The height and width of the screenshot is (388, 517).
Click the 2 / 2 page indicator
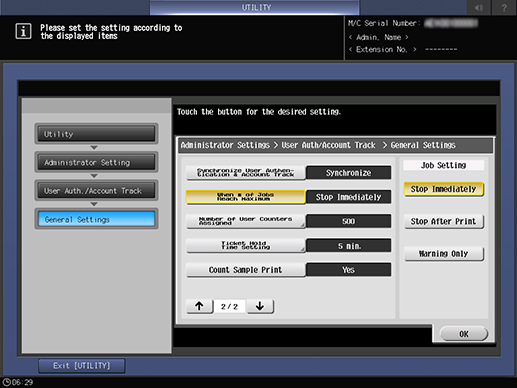click(229, 306)
